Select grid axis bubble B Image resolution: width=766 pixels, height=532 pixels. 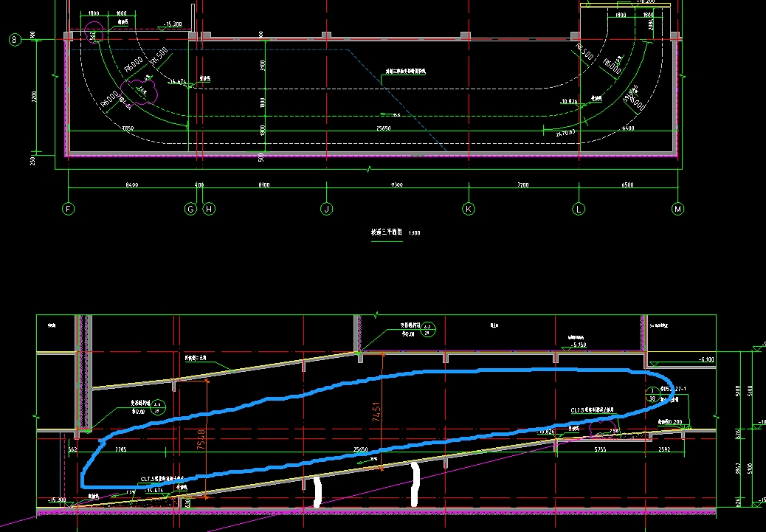point(14,40)
